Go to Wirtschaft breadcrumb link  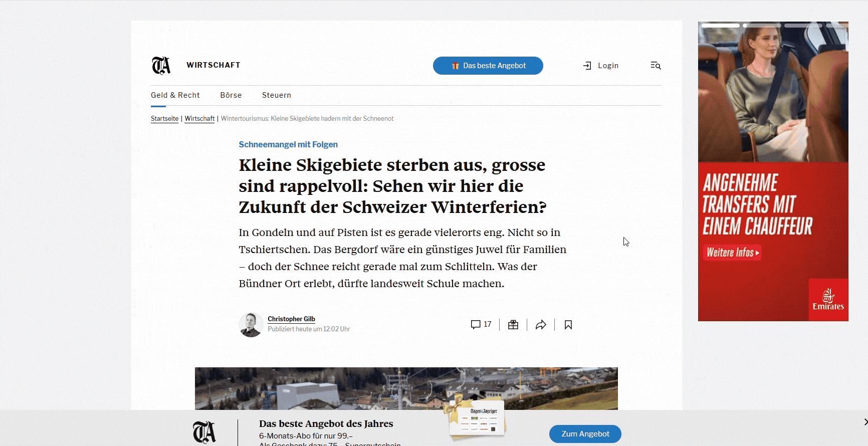(199, 119)
